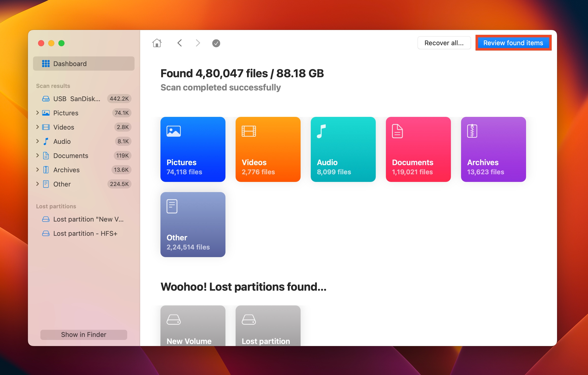Click the Review found items button
This screenshot has width=588, height=375.
point(513,42)
